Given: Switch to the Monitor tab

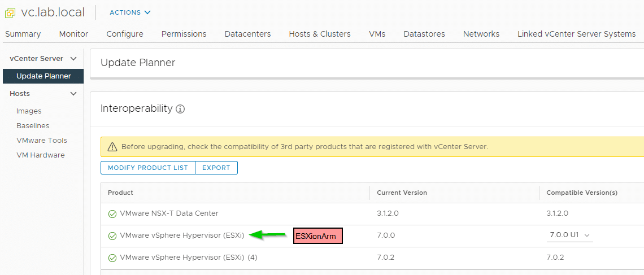Looking at the screenshot, I should [73, 34].
